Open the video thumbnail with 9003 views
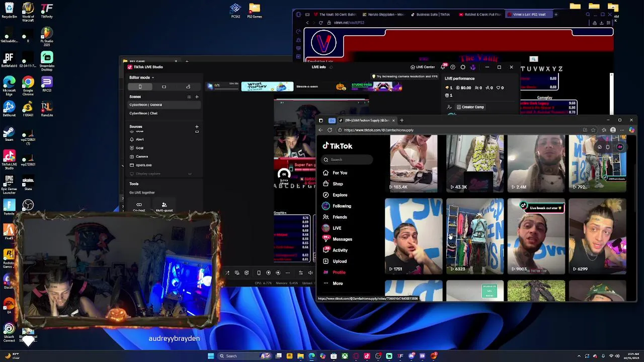The width and height of the screenshot is (644, 362). (536, 236)
